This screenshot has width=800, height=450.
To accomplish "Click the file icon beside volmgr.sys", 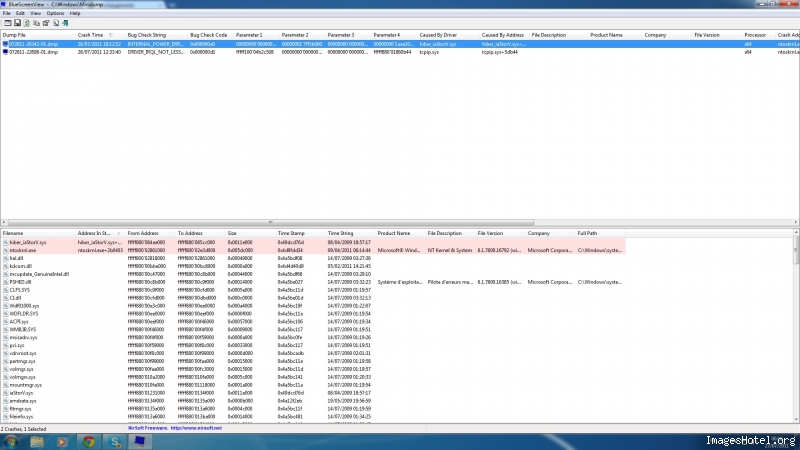I will (6, 369).
